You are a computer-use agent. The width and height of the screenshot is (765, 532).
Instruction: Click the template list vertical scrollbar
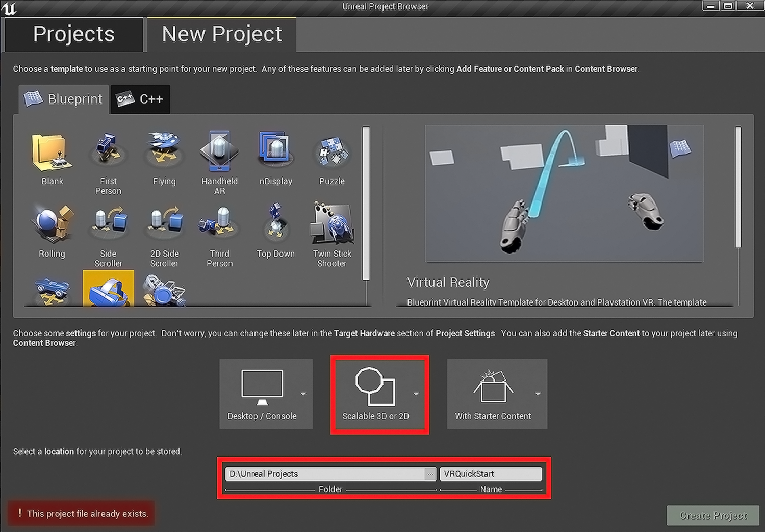(x=366, y=204)
